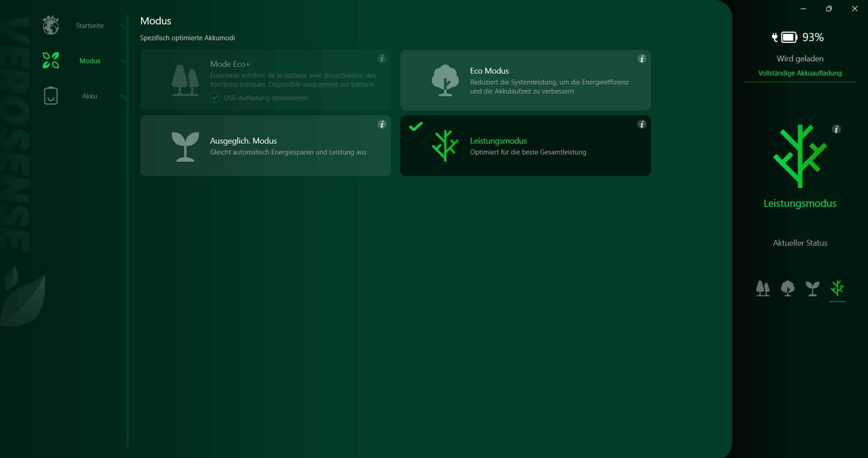The height and width of the screenshot is (458, 868).
Task: Select Eco tree icon under Aktueller Status
Action: (788, 288)
